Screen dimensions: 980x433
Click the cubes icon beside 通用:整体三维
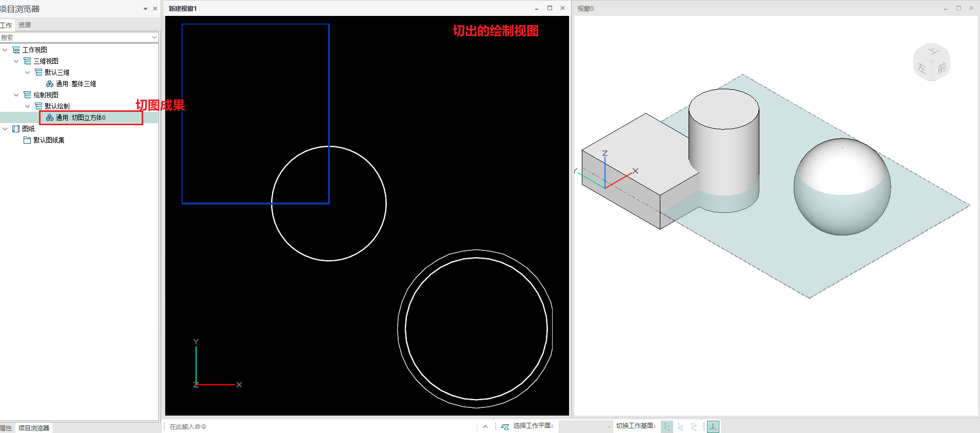(x=50, y=84)
